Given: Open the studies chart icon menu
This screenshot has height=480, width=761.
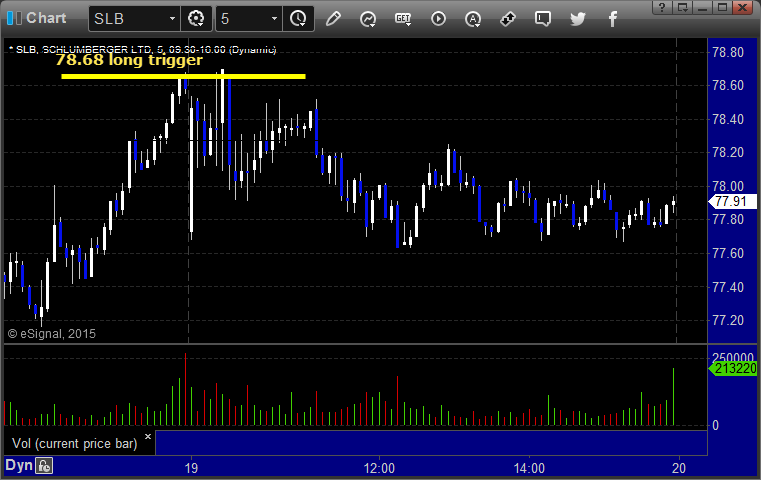Looking at the screenshot, I should tap(368, 19).
